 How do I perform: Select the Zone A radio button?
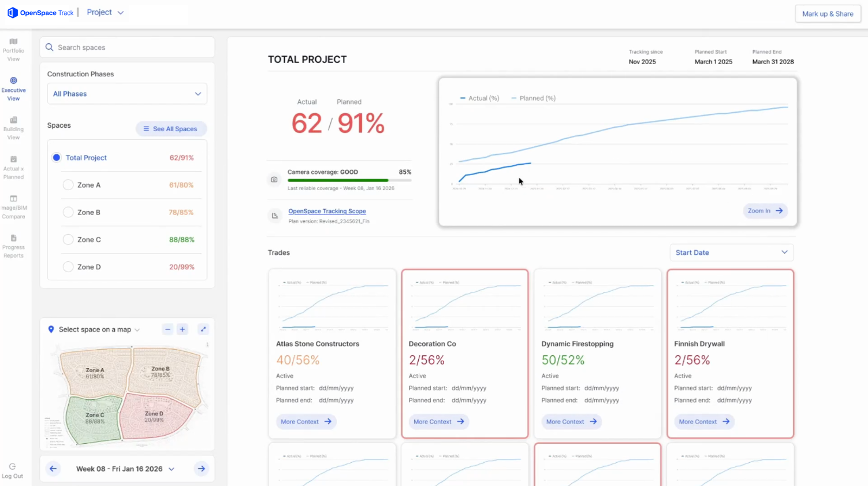[x=68, y=185]
